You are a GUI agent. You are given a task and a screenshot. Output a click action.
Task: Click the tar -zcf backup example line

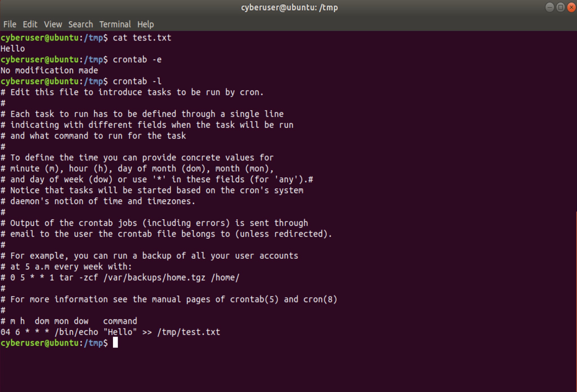pos(120,278)
